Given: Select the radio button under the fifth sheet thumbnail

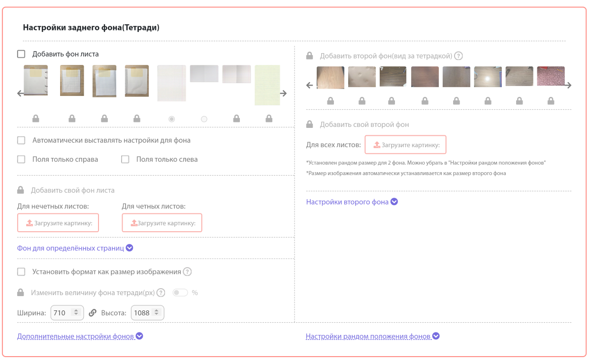Looking at the screenshot, I should tap(171, 119).
